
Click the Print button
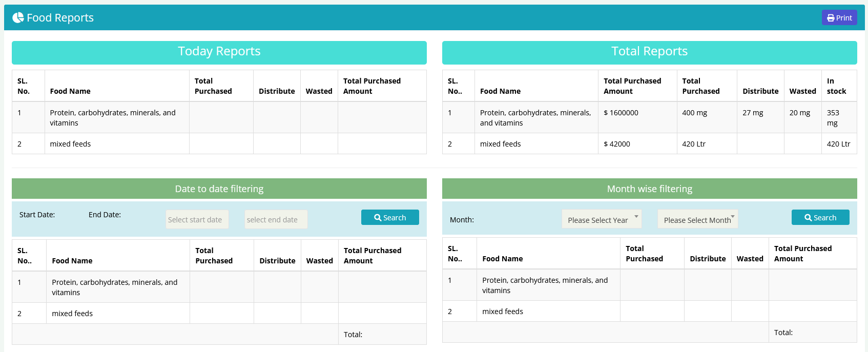tap(839, 18)
